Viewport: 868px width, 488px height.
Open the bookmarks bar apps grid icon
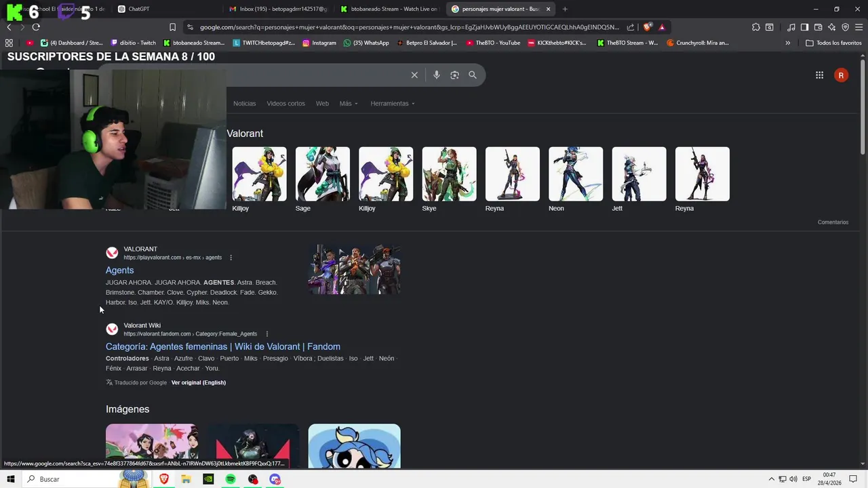point(9,43)
